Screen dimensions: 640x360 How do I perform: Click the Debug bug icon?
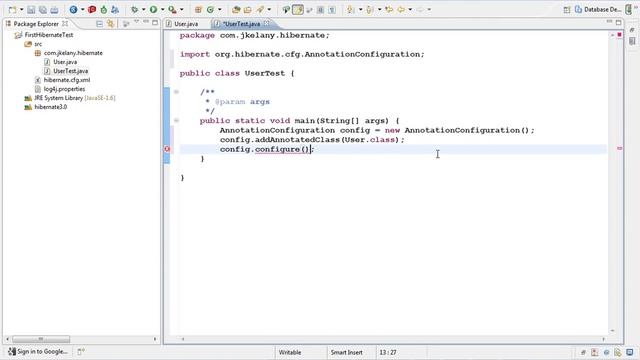pos(134,9)
